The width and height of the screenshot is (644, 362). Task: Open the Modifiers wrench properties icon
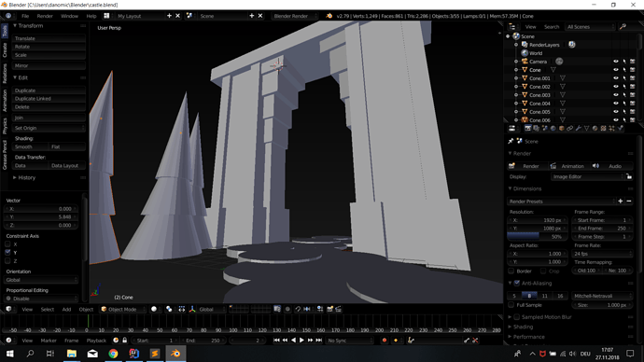(579, 129)
